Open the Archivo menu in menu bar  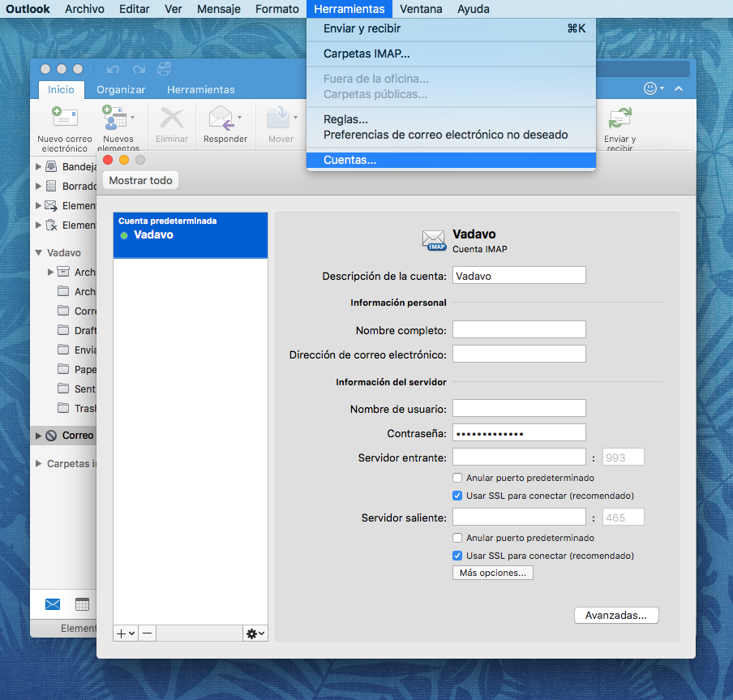click(x=84, y=9)
